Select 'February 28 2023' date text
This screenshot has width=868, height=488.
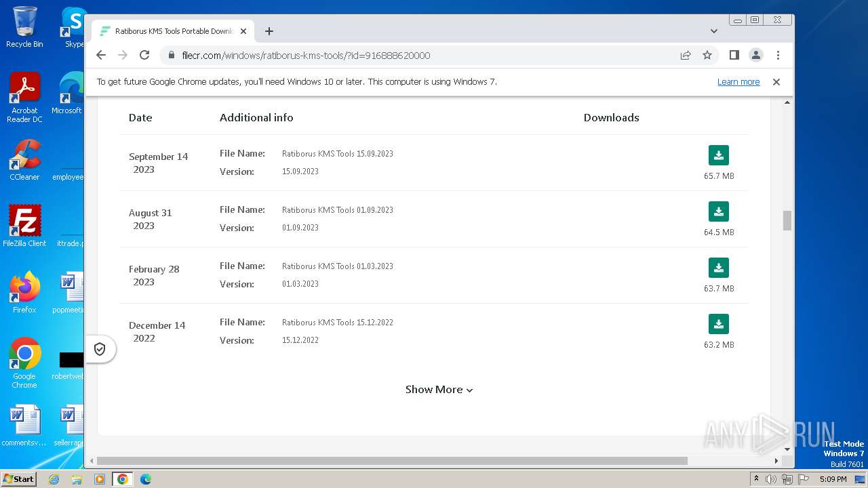coord(154,275)
